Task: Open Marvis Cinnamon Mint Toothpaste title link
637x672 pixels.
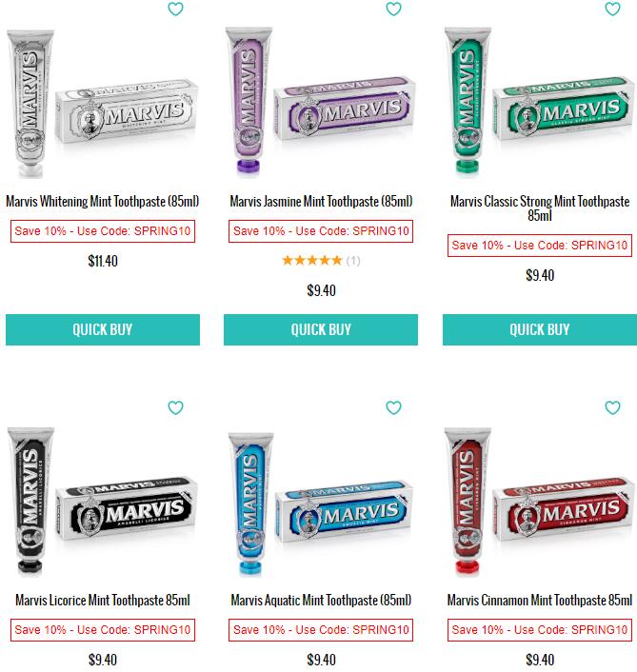Action: [x=540, y=600]
